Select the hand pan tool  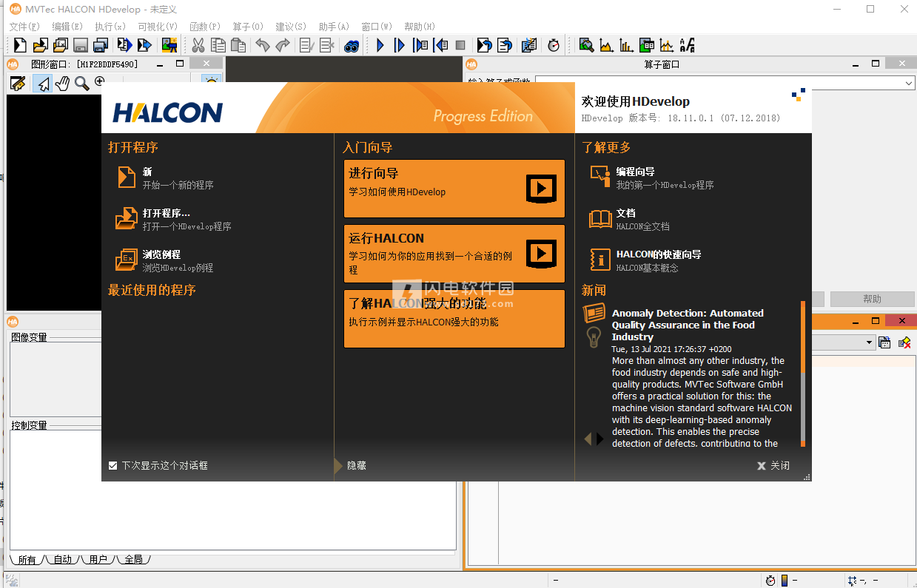(62, 84)
